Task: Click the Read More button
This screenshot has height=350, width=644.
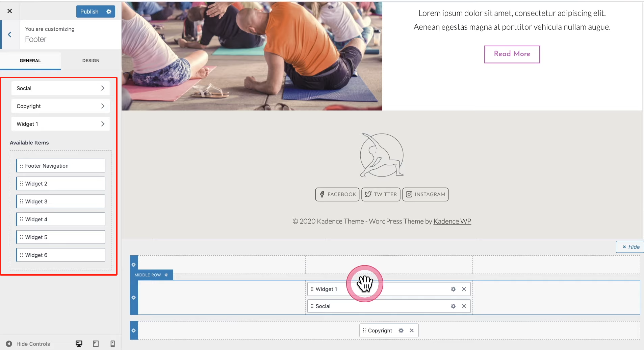Action: (x=512, y=54)
